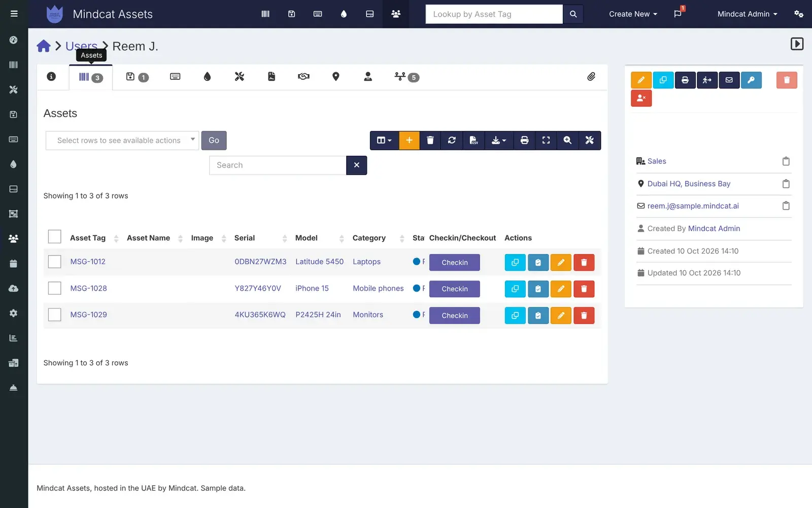Click the reset password key button
Screen dimensions: 812x508
tap(751, 80)
